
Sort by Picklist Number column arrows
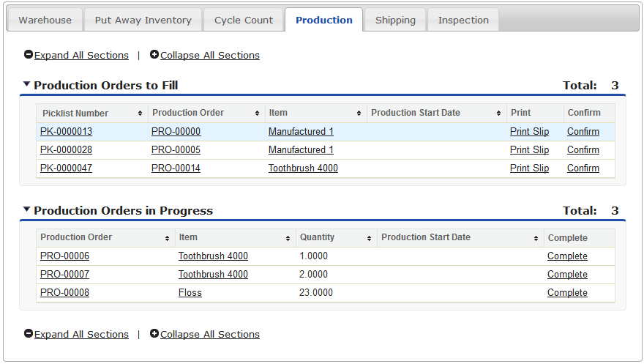pyautogui.click(x=140, y=114)
